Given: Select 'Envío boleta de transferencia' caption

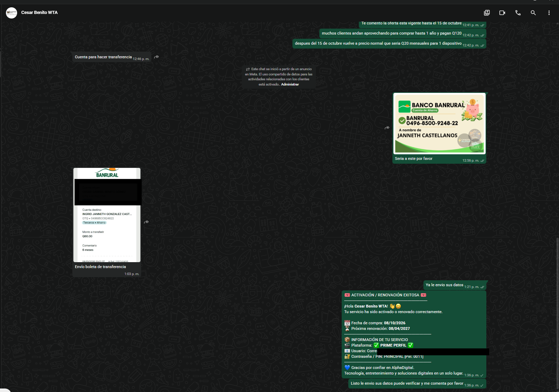Looking at the screenshot, I should tap(100, 267).
